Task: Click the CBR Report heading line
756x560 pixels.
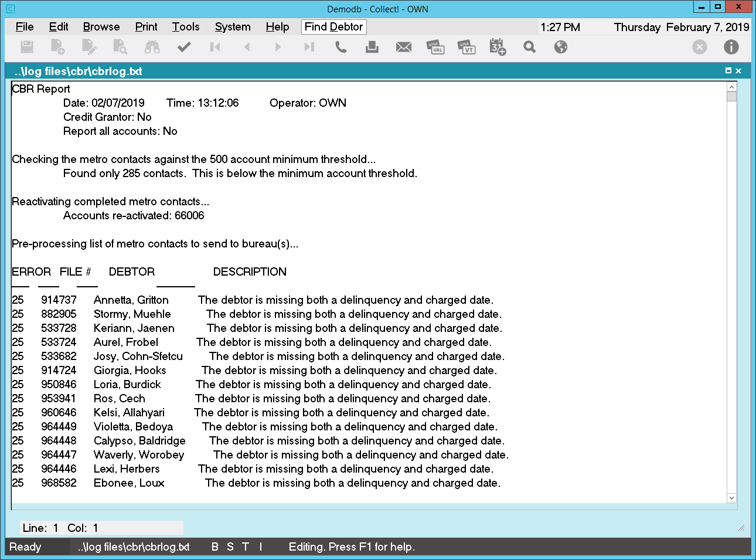Action: [x=41, y=89]
